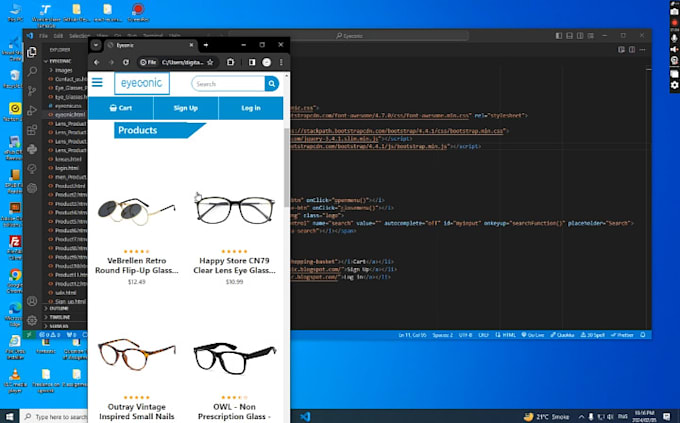Open Source Control view in activity bar
The width and height of the screenshot is (680, 423).
pos(33,90)
